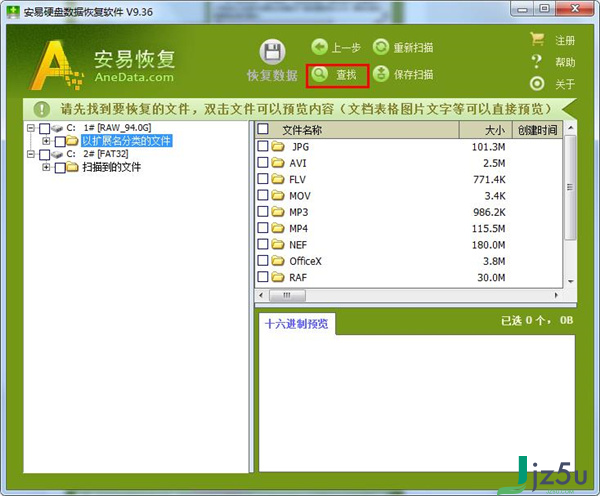Click the file list scroll up arrow
The width and height of the screenshot is (600, 496).
570,128
